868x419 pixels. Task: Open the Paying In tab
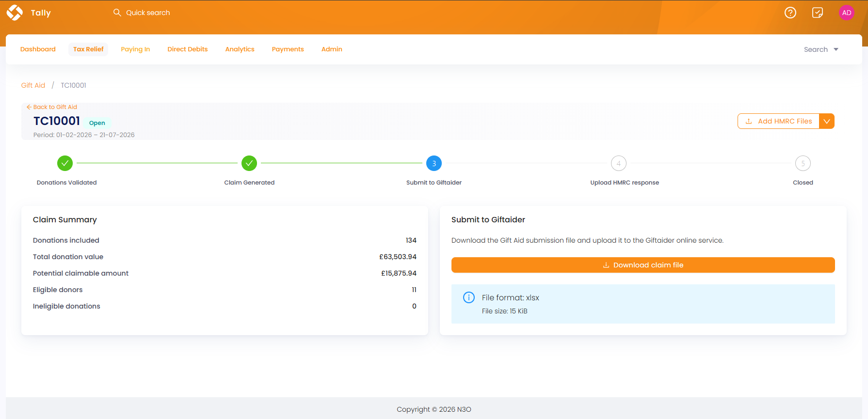pos(135,49)
